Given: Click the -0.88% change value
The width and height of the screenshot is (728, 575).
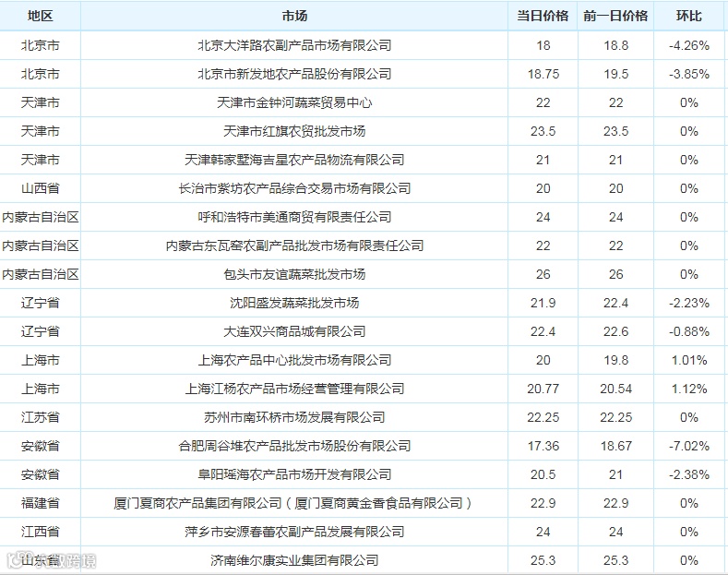Looking at the screenshot, I should coord(689,331).
